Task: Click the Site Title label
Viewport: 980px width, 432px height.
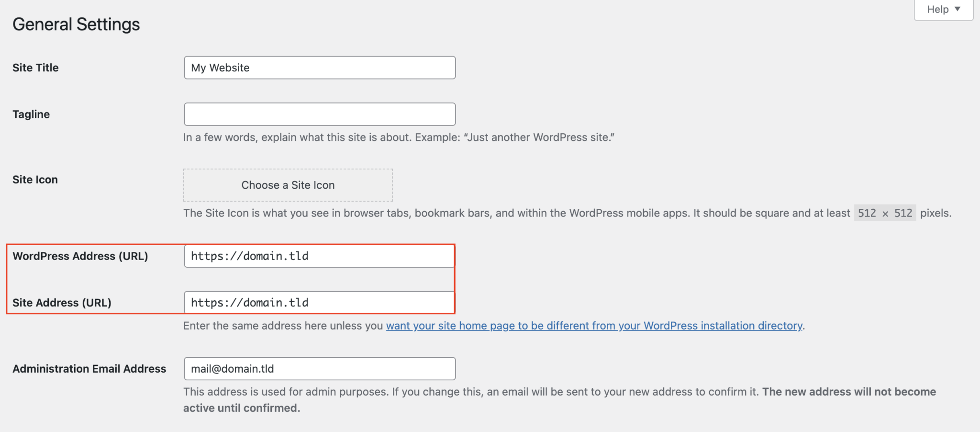Action: pos(35,68)
